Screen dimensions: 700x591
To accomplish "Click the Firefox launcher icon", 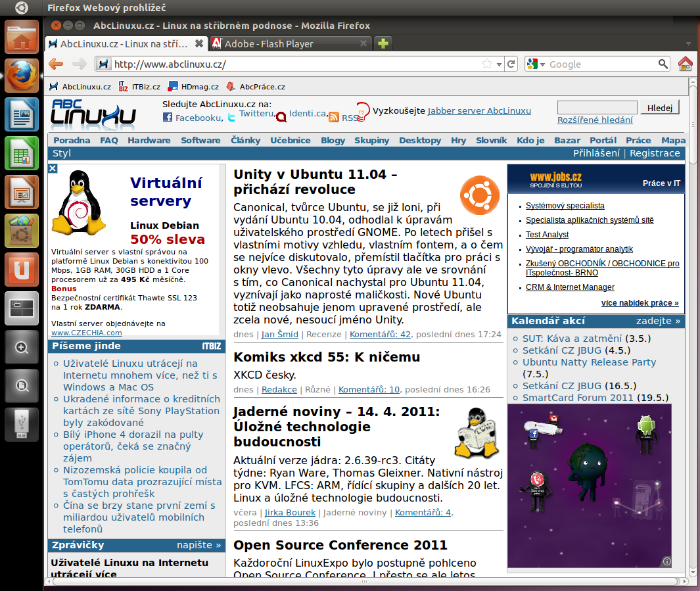I will [x=22, y=76].
